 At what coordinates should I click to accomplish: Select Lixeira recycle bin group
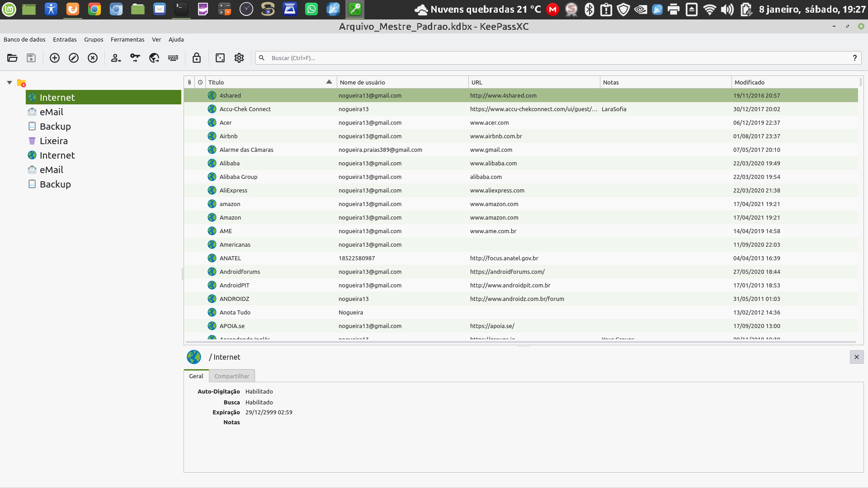(x=104, y=141)
